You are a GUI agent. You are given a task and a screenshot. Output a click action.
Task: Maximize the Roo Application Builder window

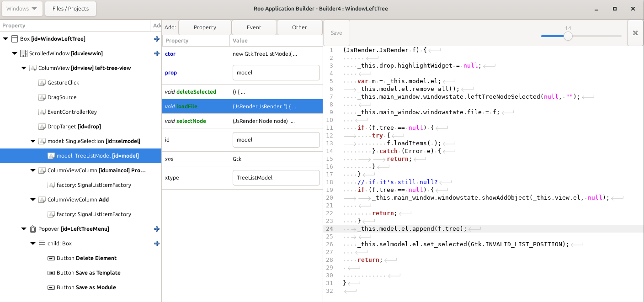[x=615, y=9]
